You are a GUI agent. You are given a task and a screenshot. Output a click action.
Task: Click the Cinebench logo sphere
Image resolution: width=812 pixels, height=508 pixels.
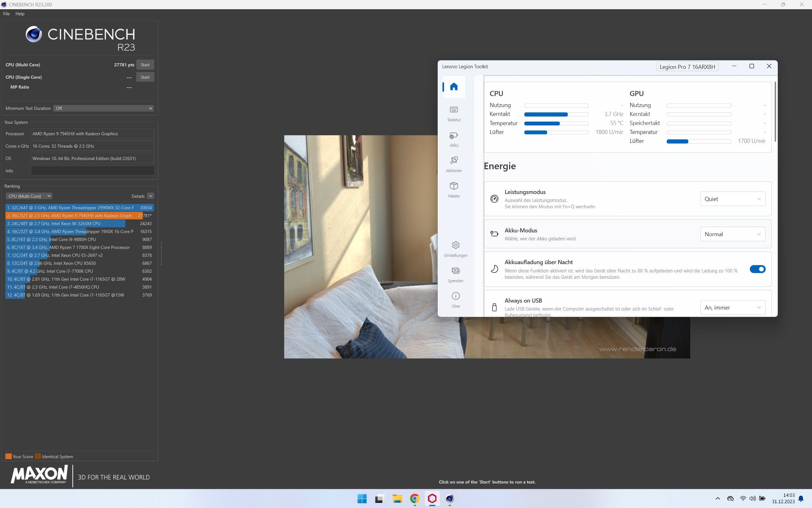coord(34,34)
